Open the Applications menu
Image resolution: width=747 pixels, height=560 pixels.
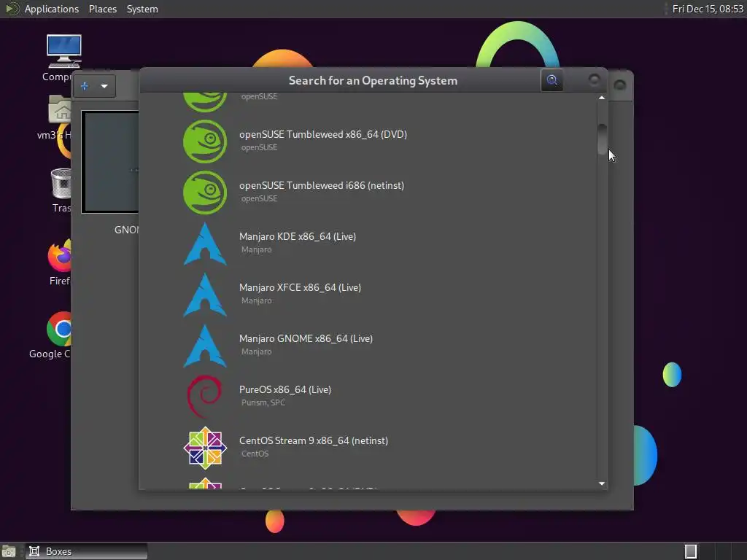coord(52,9)
